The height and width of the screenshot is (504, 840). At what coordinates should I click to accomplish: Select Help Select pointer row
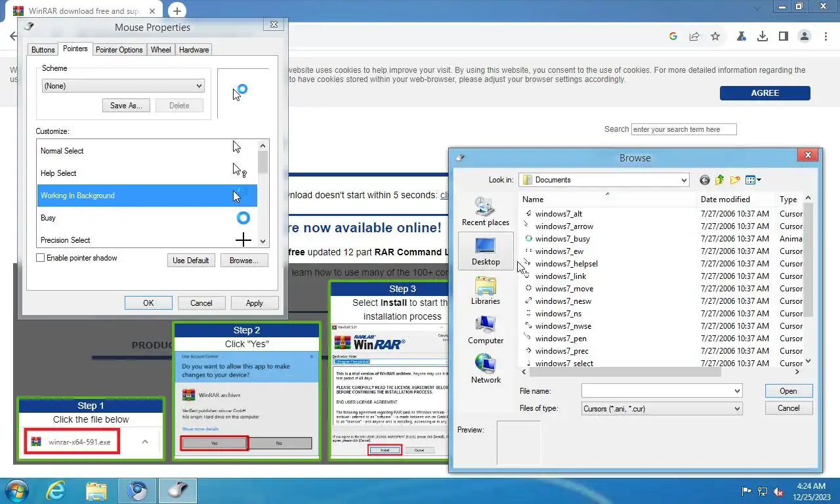(x=147, y=173)
